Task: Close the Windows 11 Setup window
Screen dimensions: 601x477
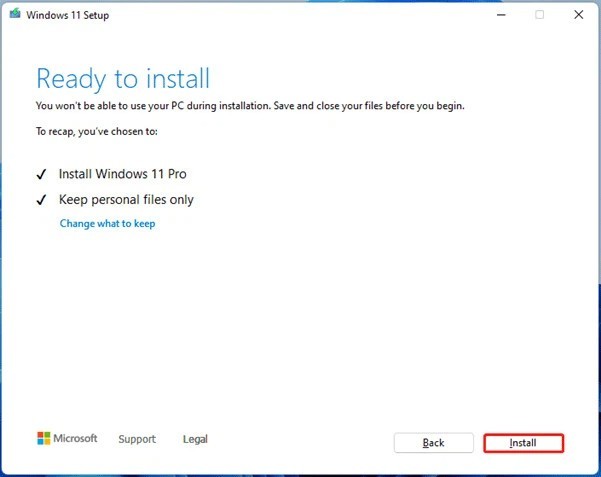Action: click(x=578, y=15)
